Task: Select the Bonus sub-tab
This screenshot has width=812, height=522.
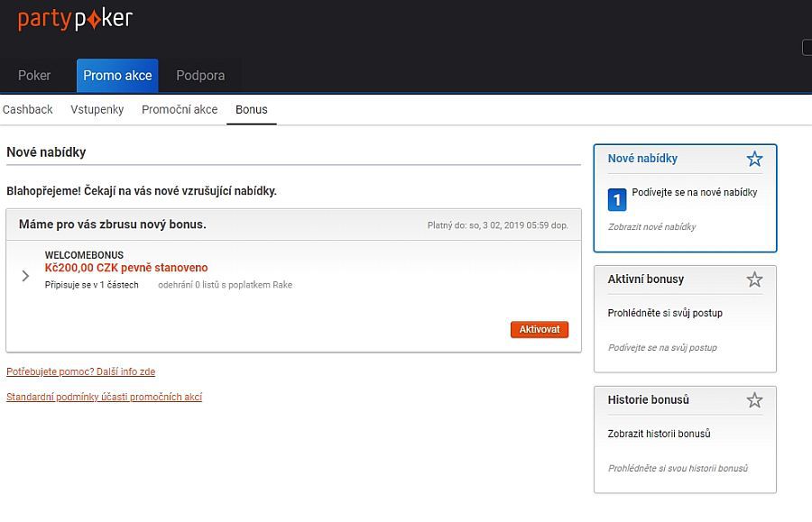Action: point(252,110)
